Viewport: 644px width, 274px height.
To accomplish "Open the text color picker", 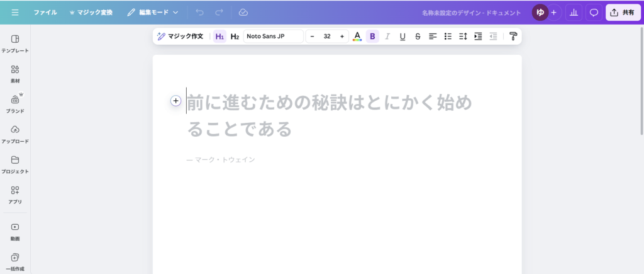I will point(357,37).
